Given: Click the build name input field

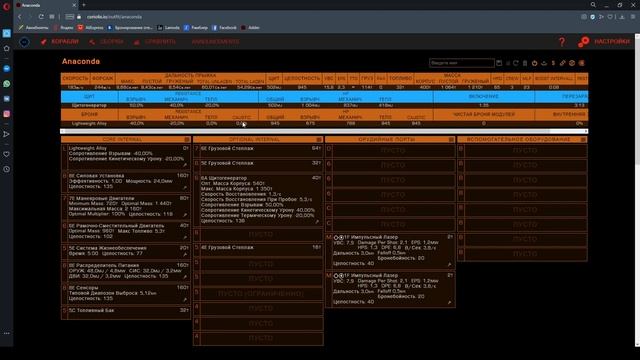Looking at the screenshot, I should tap(462, 63).
